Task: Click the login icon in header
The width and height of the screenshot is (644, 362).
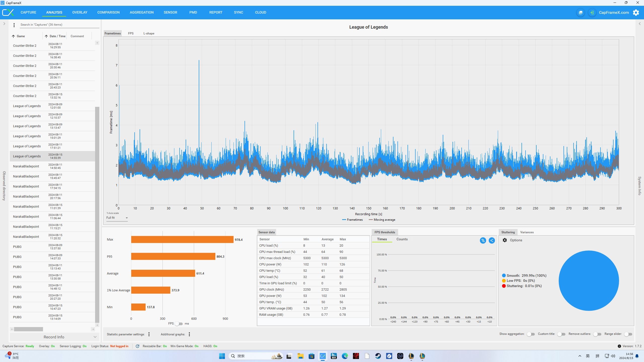Action: (592, 12)
